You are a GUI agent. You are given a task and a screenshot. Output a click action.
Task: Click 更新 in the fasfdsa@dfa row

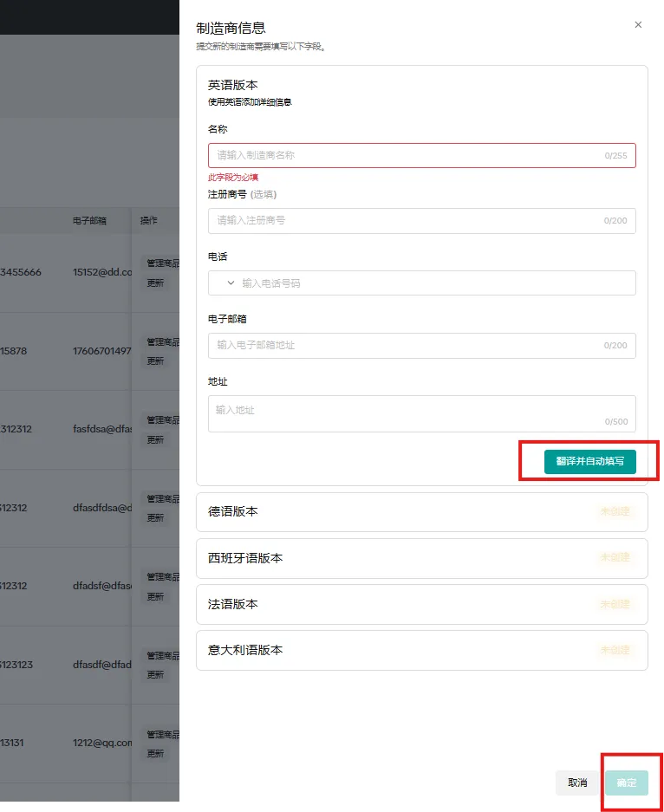tap(155, 439)
